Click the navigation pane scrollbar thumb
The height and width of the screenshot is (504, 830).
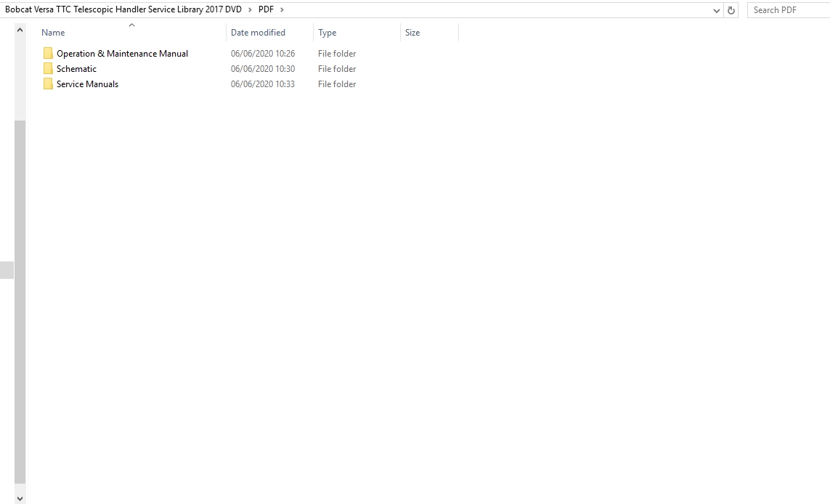[20, 302]
